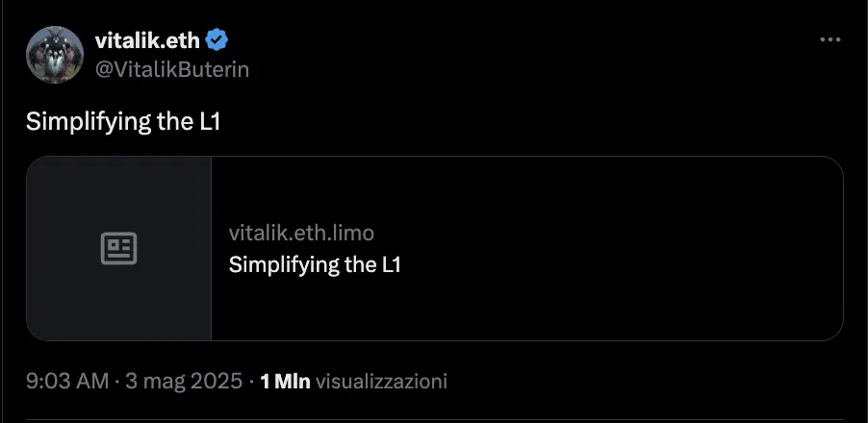Viewport: 868px width, 423px height.
Task: Click the dot separator before 1 Mln
Action: coord(251,382)
